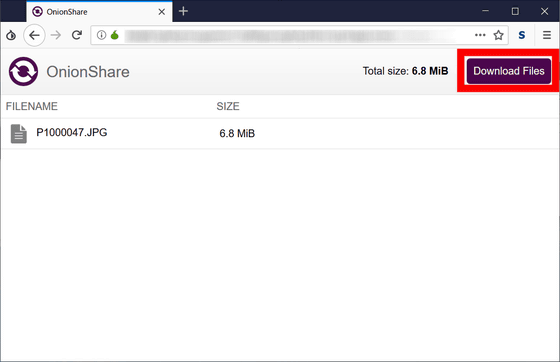This screenshot has height=362, width=560.
Task: Open the browser hamburger menu
Action: [x=547, y=35]
